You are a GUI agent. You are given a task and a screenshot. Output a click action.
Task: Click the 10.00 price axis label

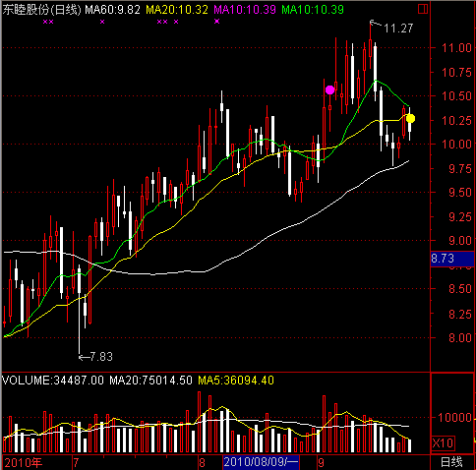tap(456, 145)
